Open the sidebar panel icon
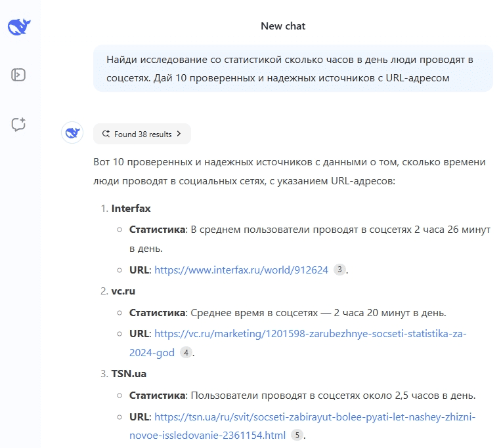The height and width of the screenshot is (448, 501). tap(18, 75)
